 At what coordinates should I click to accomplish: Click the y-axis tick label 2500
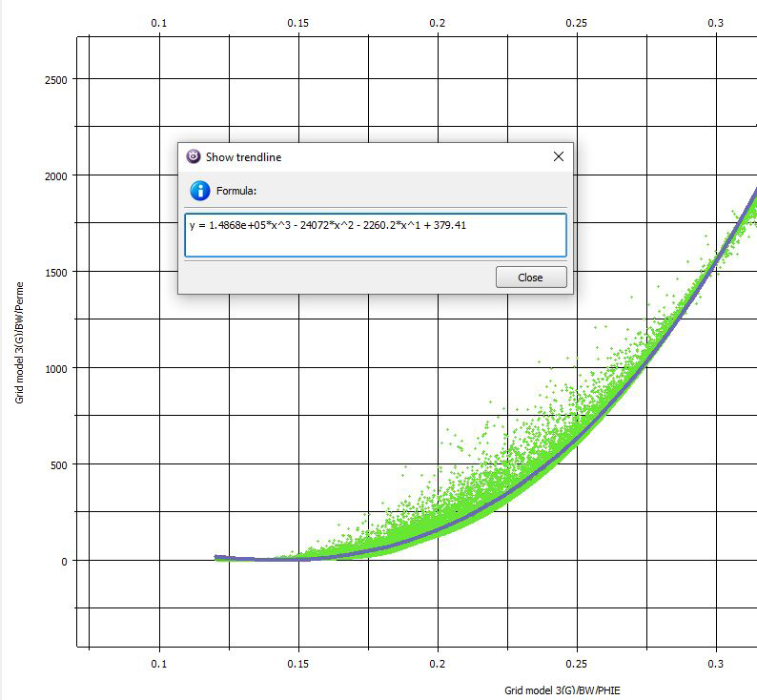[56, 80]
